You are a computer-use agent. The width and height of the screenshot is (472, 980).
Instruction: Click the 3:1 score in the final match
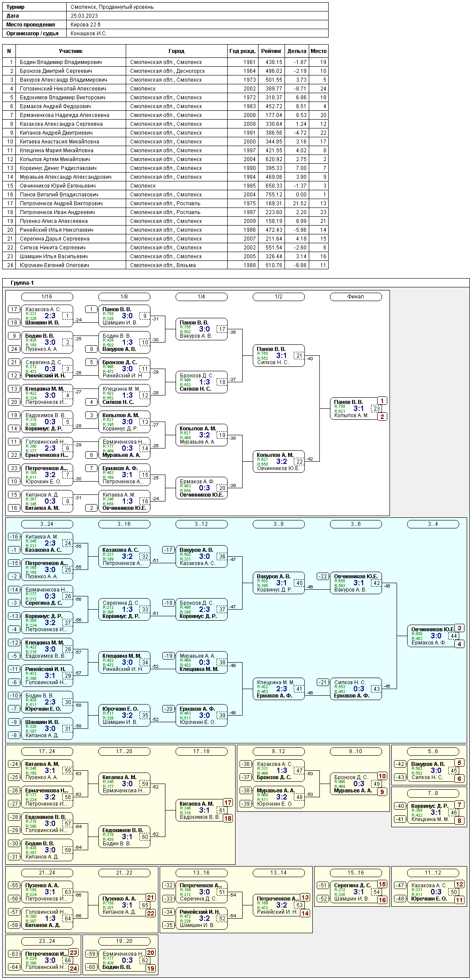point(359,409)
